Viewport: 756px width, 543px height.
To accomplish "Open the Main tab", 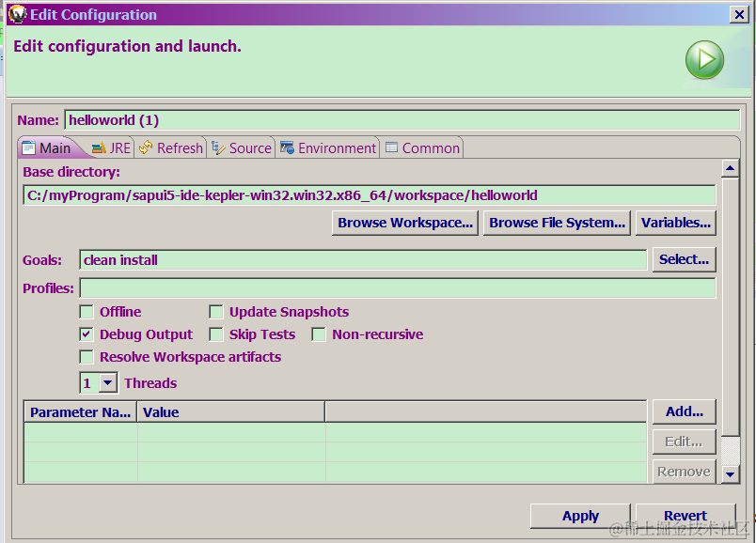I will pos(48,147).
